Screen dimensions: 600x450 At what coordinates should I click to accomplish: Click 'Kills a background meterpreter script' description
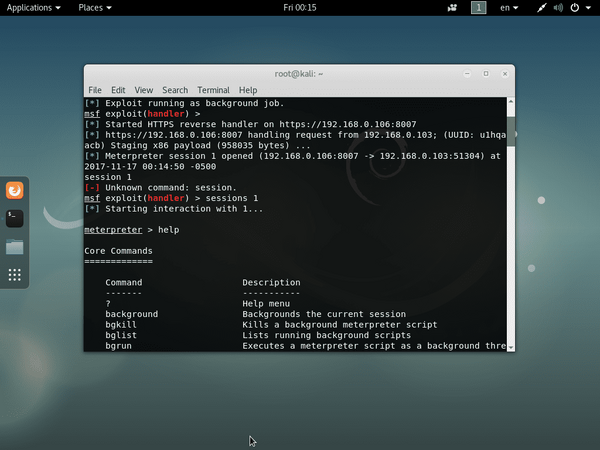(340, 324)
